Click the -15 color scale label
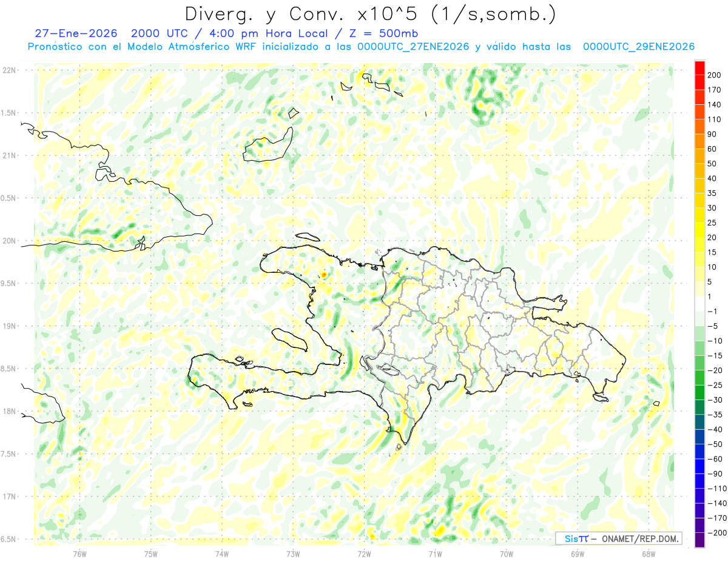Image resolution: width=728 pixels, height=562 pixels. 715,356
